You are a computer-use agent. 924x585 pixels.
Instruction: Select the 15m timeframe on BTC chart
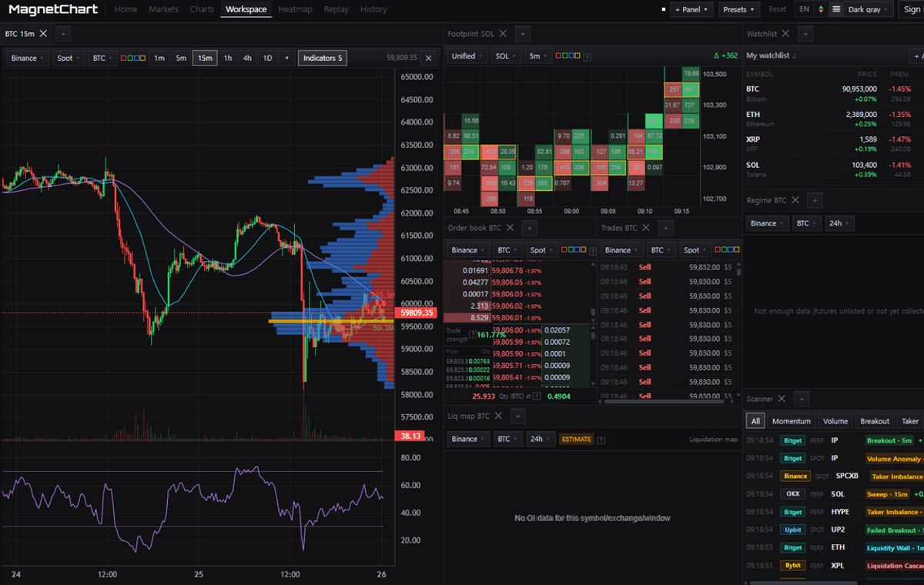[205, 58]
